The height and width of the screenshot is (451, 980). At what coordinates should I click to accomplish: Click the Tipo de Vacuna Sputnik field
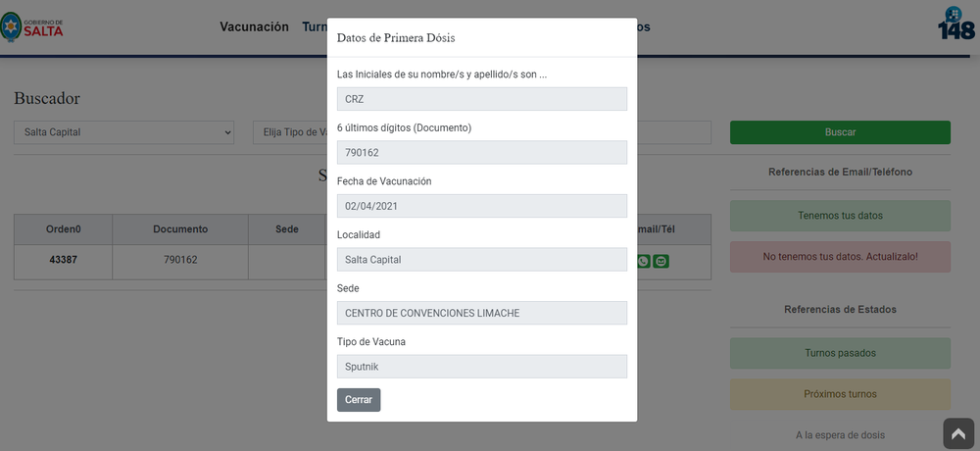point(482,367)
